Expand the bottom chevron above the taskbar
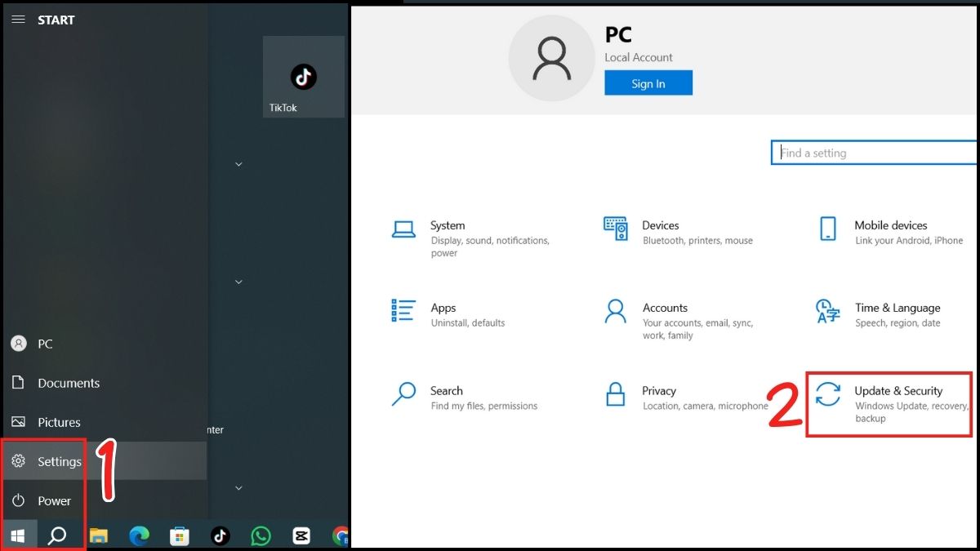 point(238,487)
